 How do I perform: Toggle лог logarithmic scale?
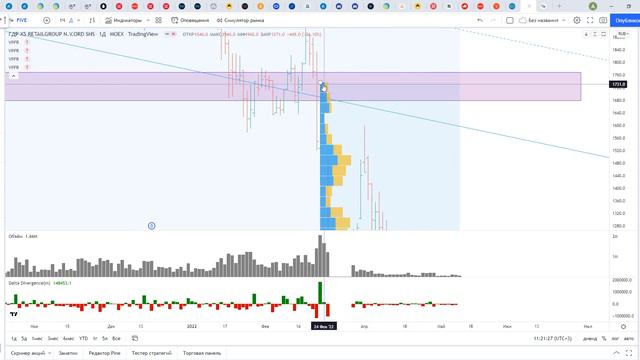(x=615, y=338)
